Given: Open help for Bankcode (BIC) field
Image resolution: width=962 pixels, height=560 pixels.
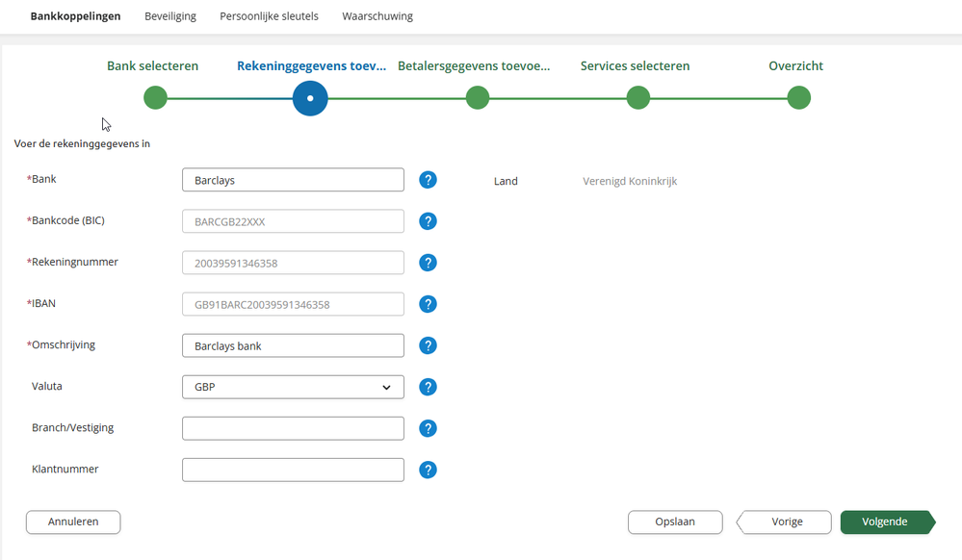Looking at the screenshot, I should coord(429,221).
